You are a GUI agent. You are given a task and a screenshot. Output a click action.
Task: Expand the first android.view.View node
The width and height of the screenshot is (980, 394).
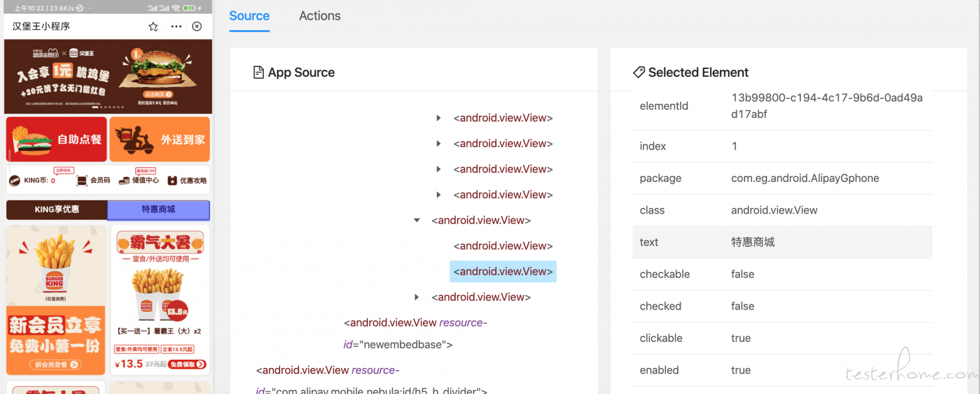click(438, 118)
